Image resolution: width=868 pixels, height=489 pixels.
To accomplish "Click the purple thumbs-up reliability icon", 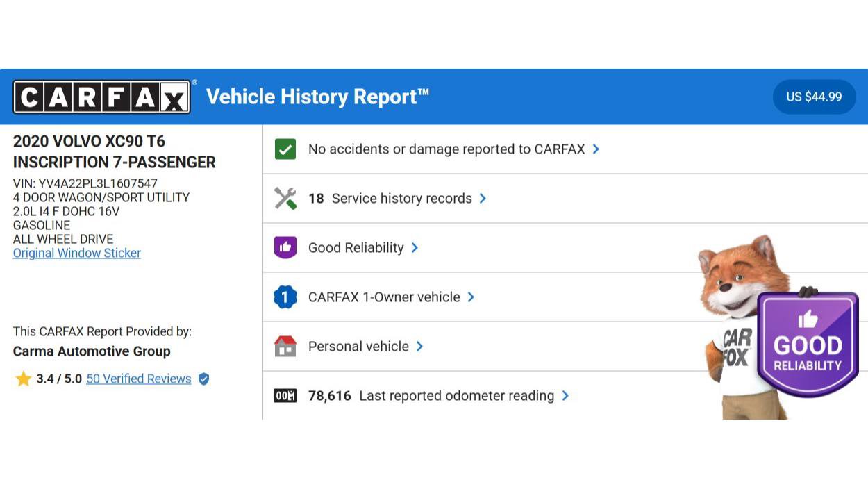I will (x=285, y=248).
